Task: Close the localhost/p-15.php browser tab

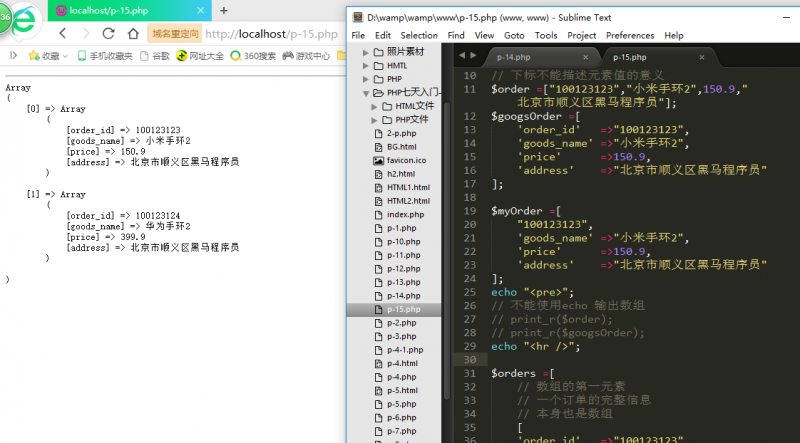Action: pyautogui.click(x=201, y=10)
